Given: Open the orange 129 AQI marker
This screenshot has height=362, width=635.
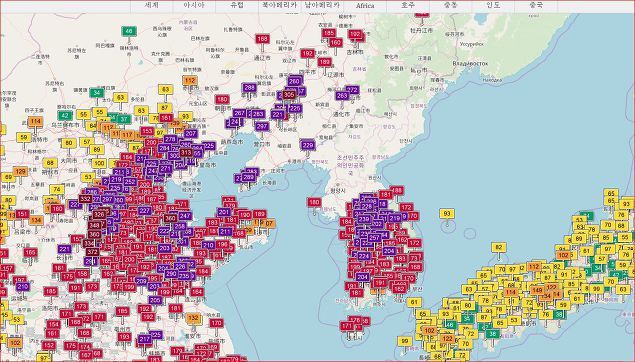Looking at the screenshot, I should 20,171.
